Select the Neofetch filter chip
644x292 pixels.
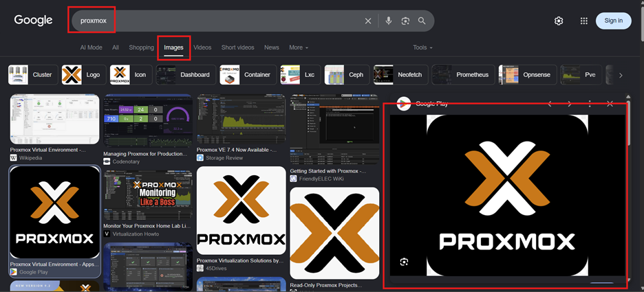point(401,75)
